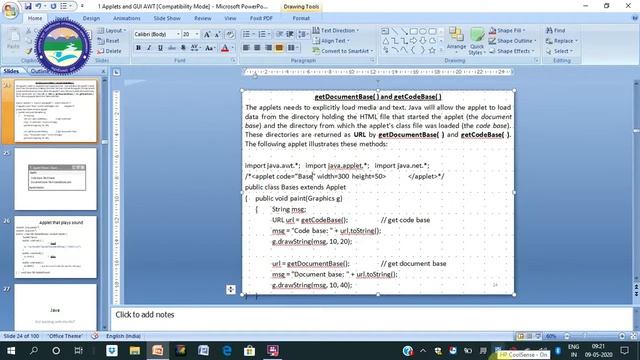The image size is (640, 360).
Task: Open the Slides tab in the thumbnail pane
Action: [x=11, y=71]
